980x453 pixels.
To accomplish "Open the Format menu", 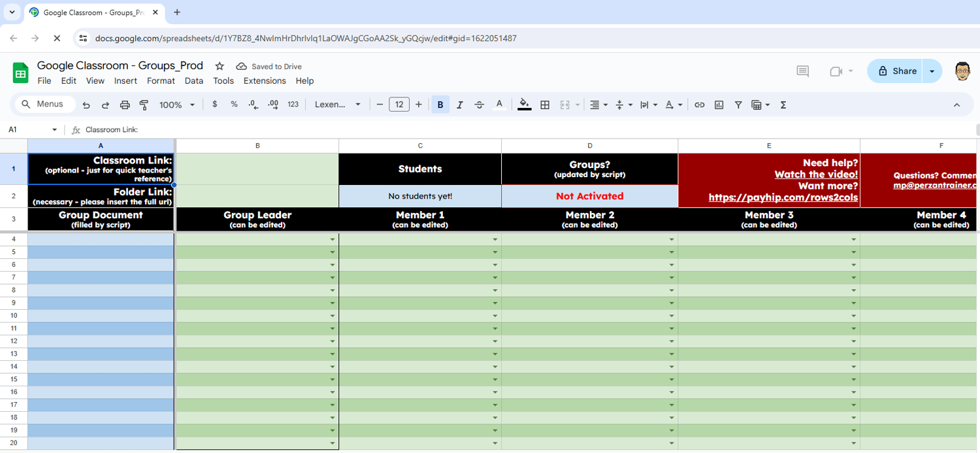I will [161, 81].
